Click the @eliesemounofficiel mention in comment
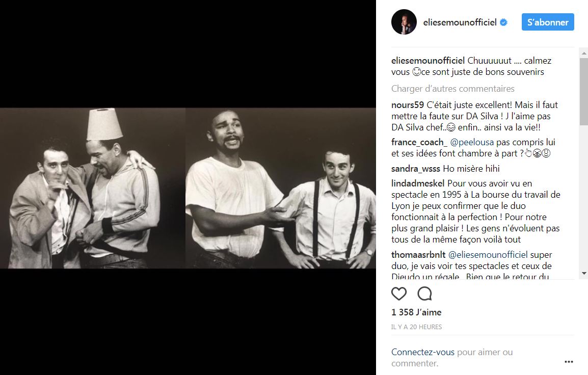588x375 pixels. (x=488, y=255)
